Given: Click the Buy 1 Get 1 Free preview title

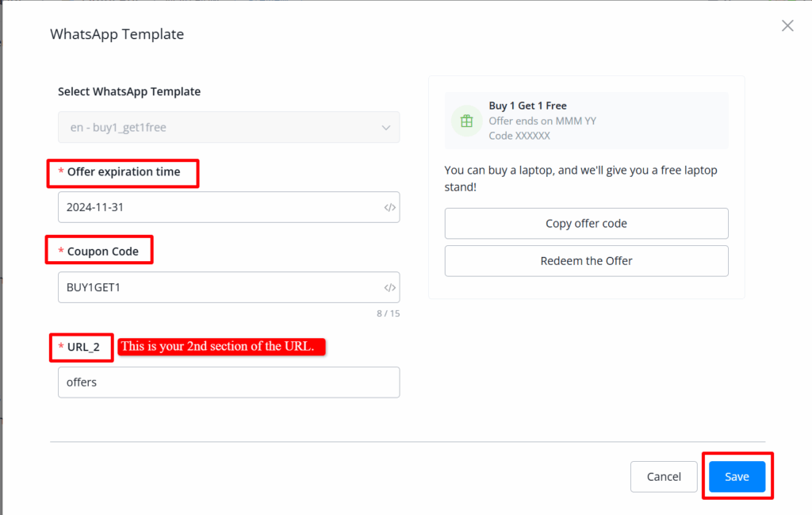Looking at the screenshot, I should click(x=527, y=106).
